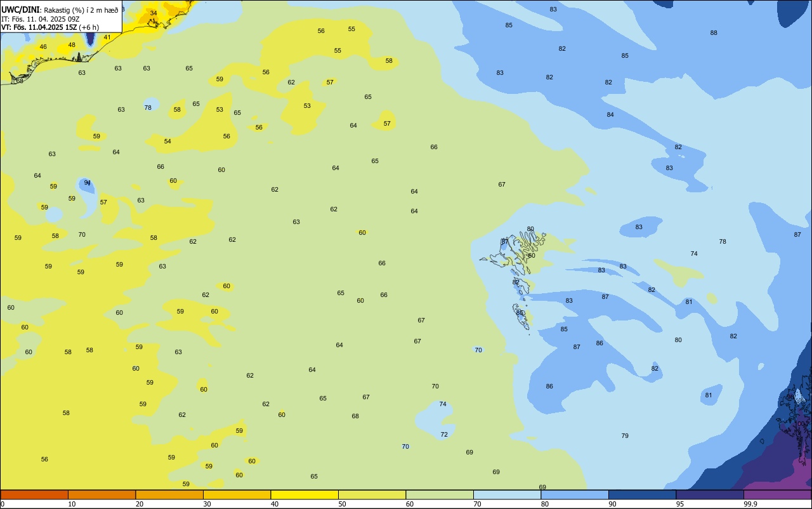Click the humidity value '72' on the map
This screenshot has width=812, height=509.
(x=444, y=434)
